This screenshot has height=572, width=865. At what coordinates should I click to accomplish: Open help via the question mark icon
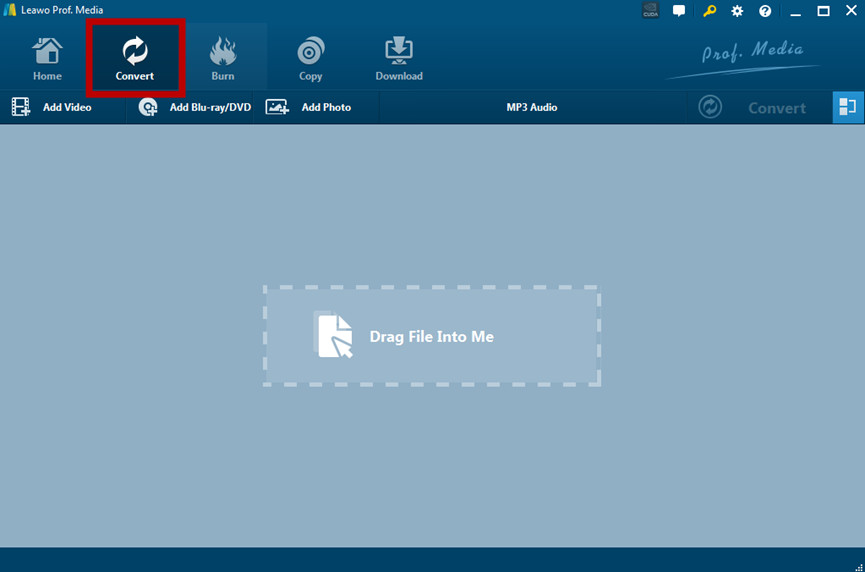[765, 11]
